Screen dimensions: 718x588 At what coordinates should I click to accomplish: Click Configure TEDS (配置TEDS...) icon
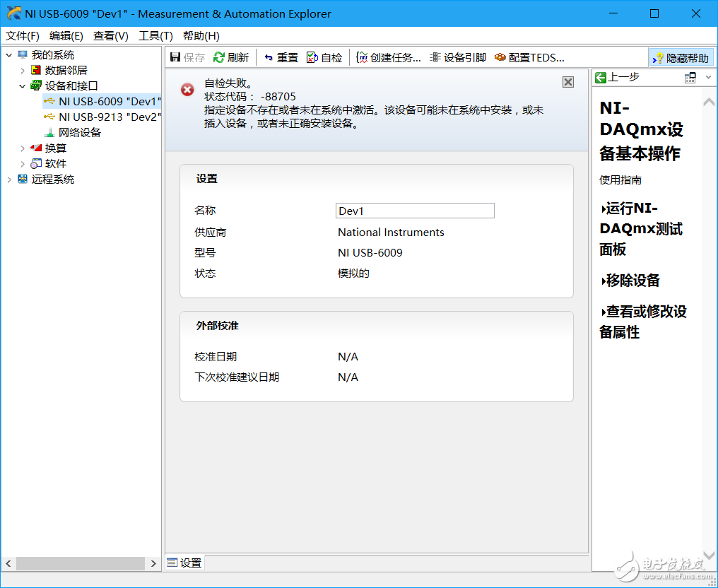coord(500,57)
